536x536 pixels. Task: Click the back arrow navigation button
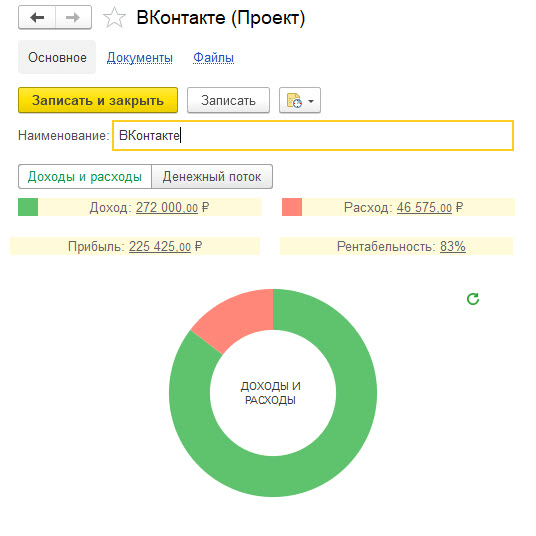click(x=37, y=17)
